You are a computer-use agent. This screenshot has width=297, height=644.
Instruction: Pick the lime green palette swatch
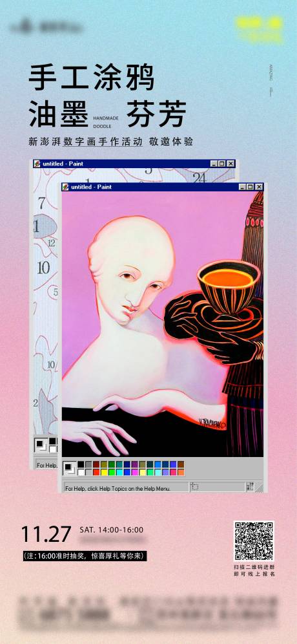(112, 472)
